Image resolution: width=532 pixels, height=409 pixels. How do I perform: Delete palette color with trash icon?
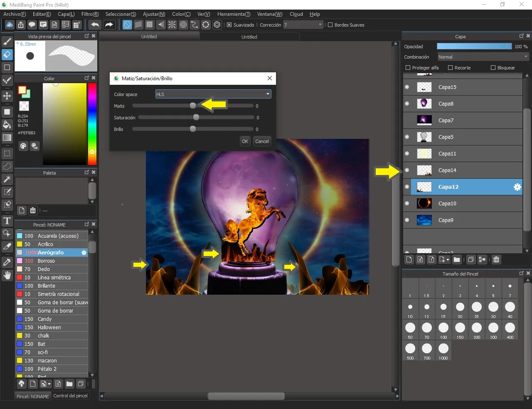(x=33, y=210)
